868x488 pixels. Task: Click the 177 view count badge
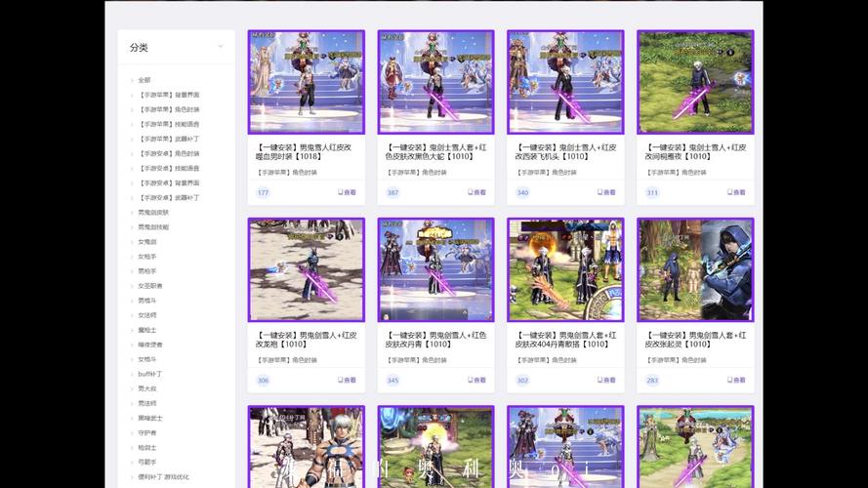pos(263,192)
